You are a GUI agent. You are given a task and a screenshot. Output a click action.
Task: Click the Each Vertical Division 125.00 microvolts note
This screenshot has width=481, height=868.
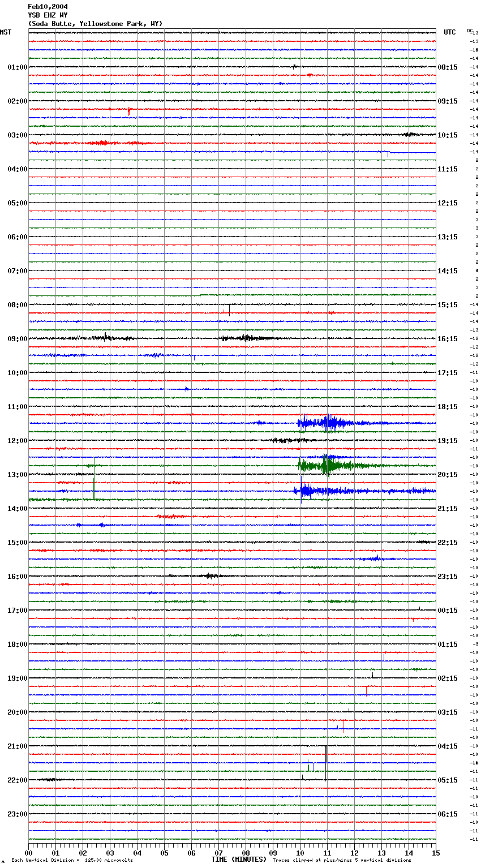pos(72,860)
